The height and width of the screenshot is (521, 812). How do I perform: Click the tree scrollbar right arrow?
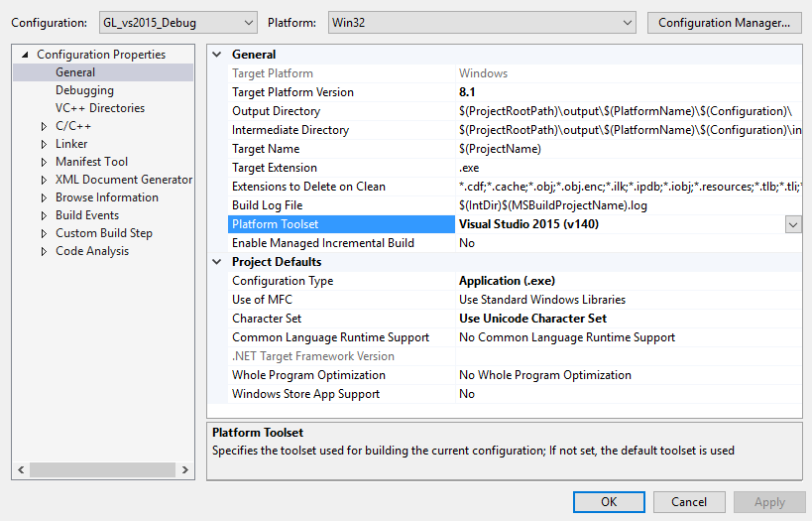tap(184, 469)
